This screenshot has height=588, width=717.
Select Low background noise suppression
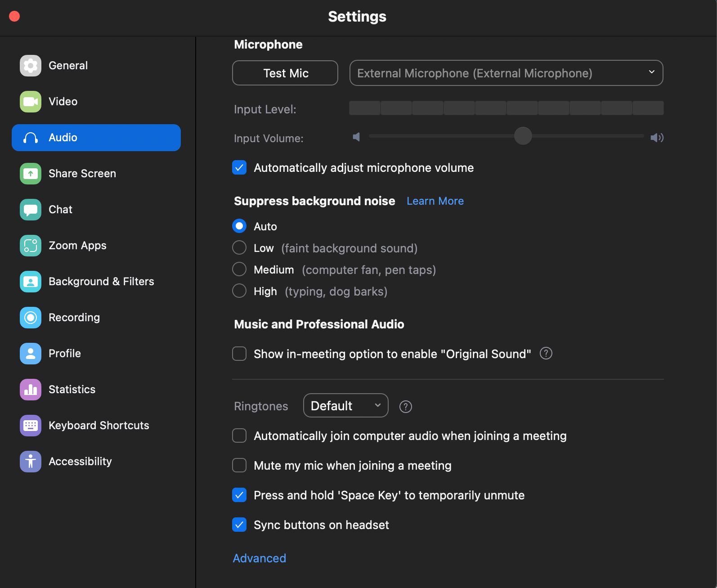tap(239, 247)
